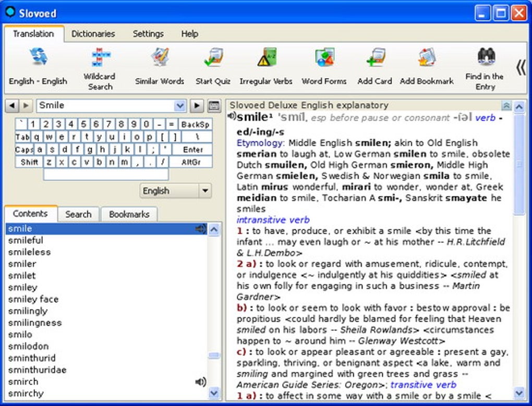This screenshot has height=406, width=532.
Task: Switch to Contents tab
Action: point(31,214)
